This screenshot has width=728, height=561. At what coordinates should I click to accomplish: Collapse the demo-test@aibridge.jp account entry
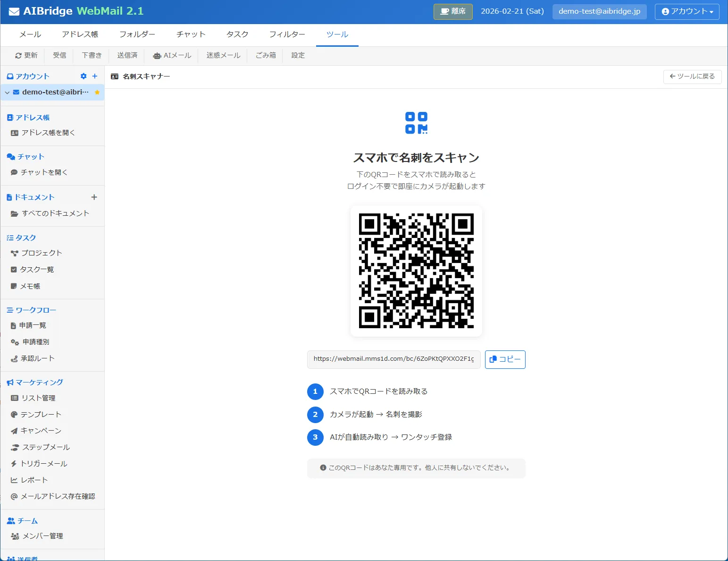coord(7,92)
